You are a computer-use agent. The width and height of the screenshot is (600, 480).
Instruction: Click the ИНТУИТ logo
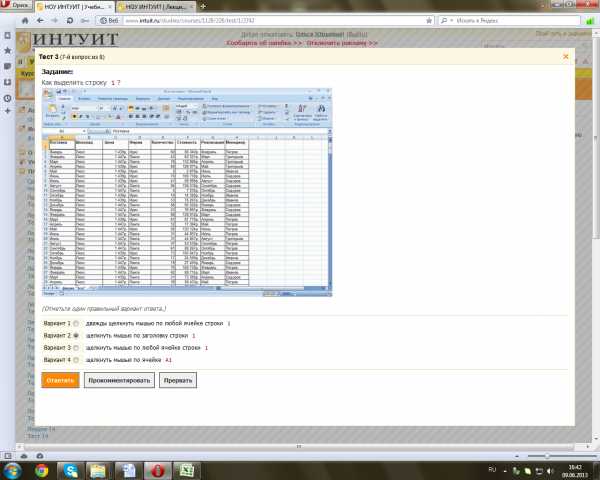75,39
